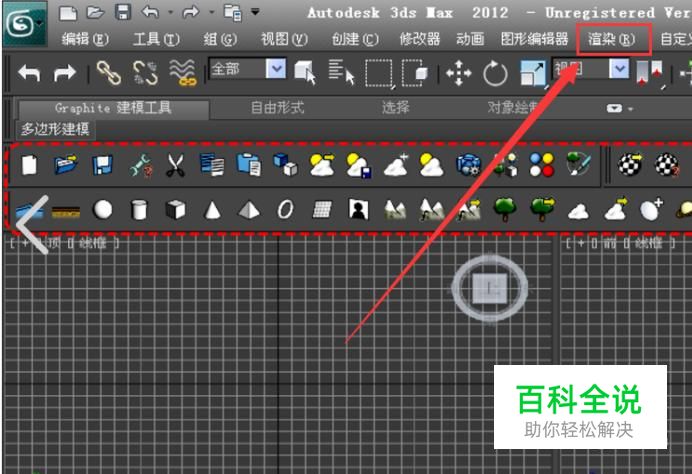
Task: Switch to the 自由形式 ribbon tab
Action: point(277,107)
